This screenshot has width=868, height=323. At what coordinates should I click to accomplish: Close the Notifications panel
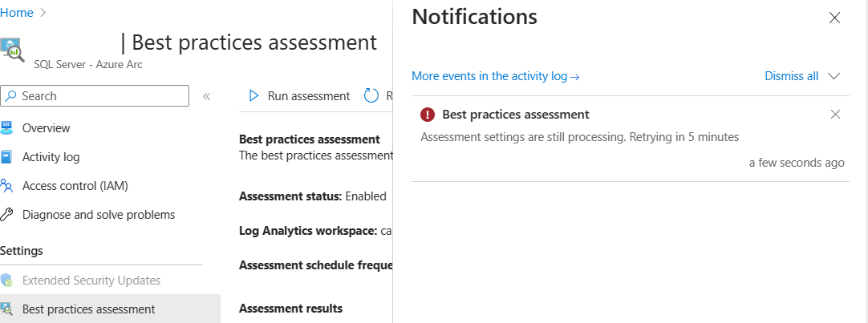(834, 18)
